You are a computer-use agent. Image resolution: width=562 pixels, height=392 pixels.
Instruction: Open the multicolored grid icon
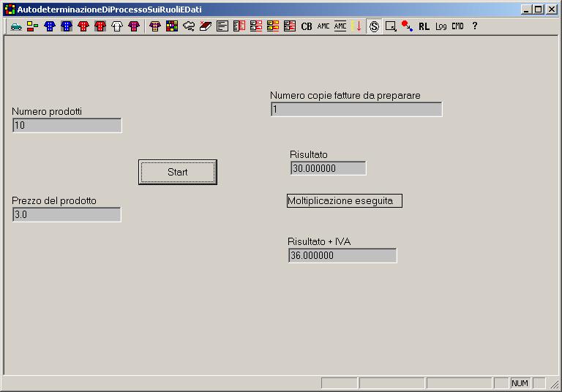pos(172,26)
